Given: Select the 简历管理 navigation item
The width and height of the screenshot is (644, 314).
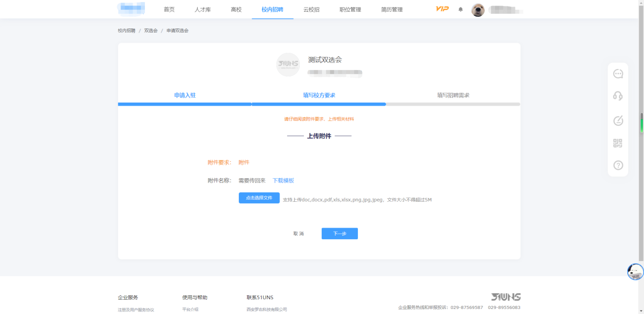Looking at the screenshot, I should [x=391, y=10].
